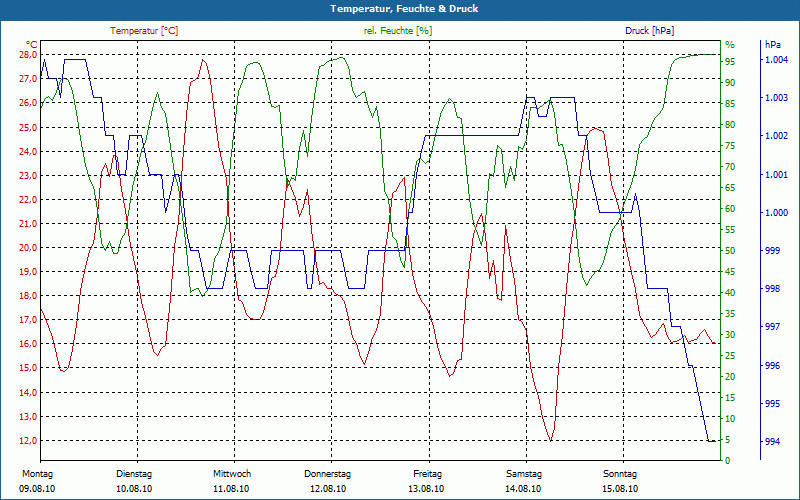The width and height of the screenshot is (800, 500).
Task: Select the 'Temperatur [°C]' legend label
Action: click(x=144, y=31)
